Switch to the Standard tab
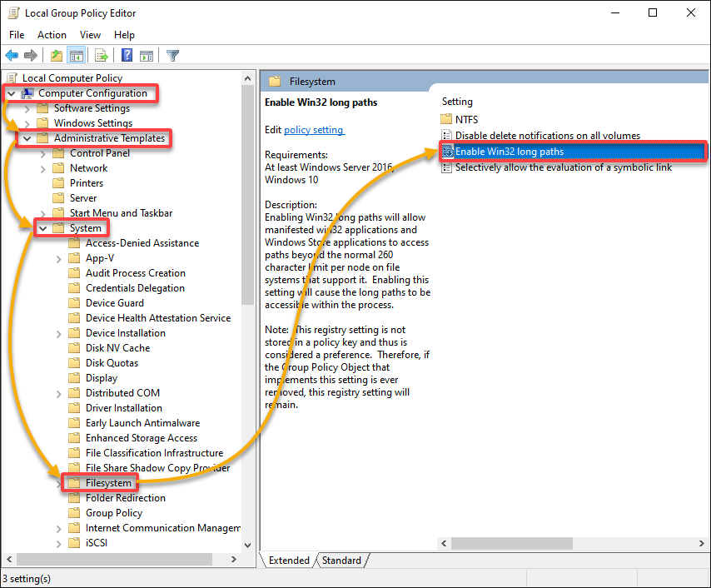 [x=341, y=561]
